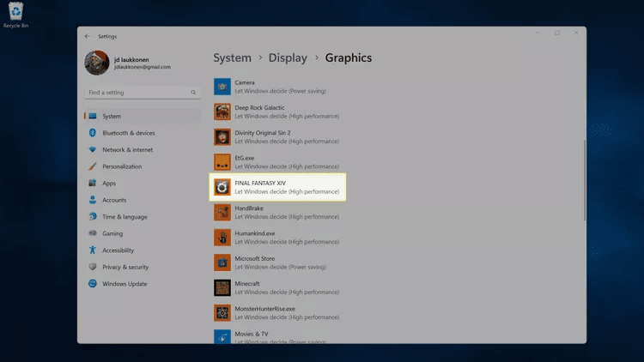Open Time & language settings
The height and width of the screenshot is (362, 644).
coord(143,217)
